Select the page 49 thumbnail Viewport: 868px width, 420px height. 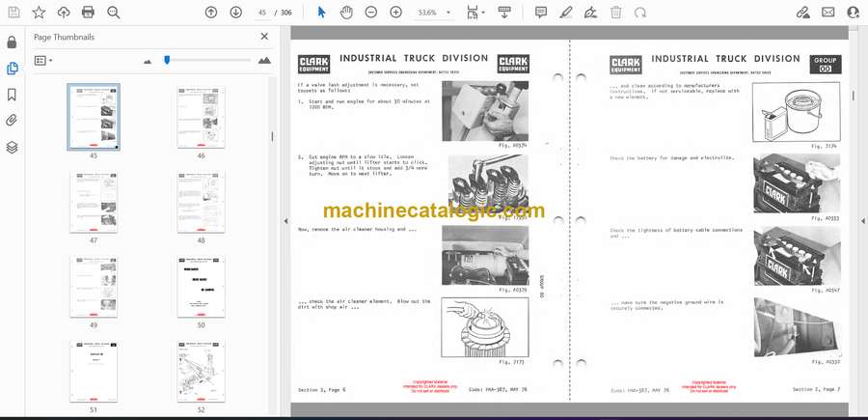[94, 287]
